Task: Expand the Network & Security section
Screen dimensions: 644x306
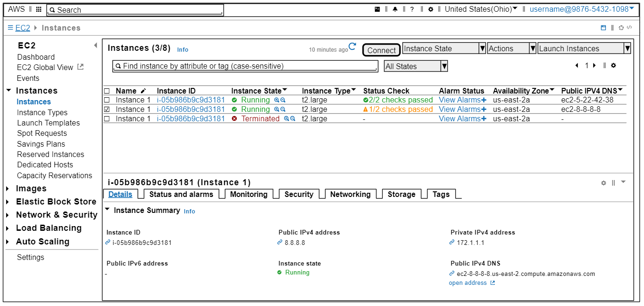Action: coord(8,215)
